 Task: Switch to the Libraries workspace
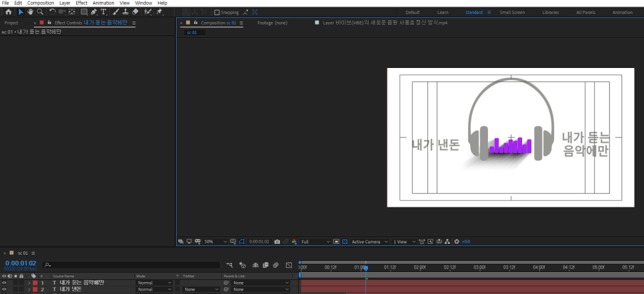tap(551, 12)
